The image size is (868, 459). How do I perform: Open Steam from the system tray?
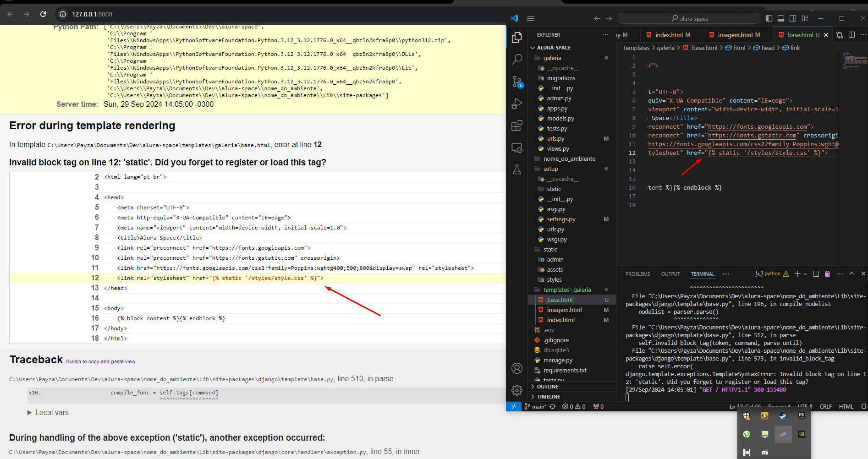[x=783, y=416]
